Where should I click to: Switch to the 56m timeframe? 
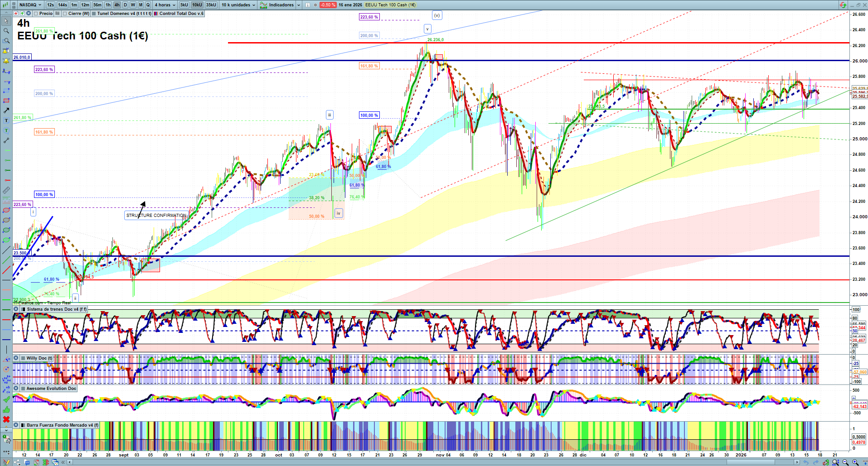[97, 5]
